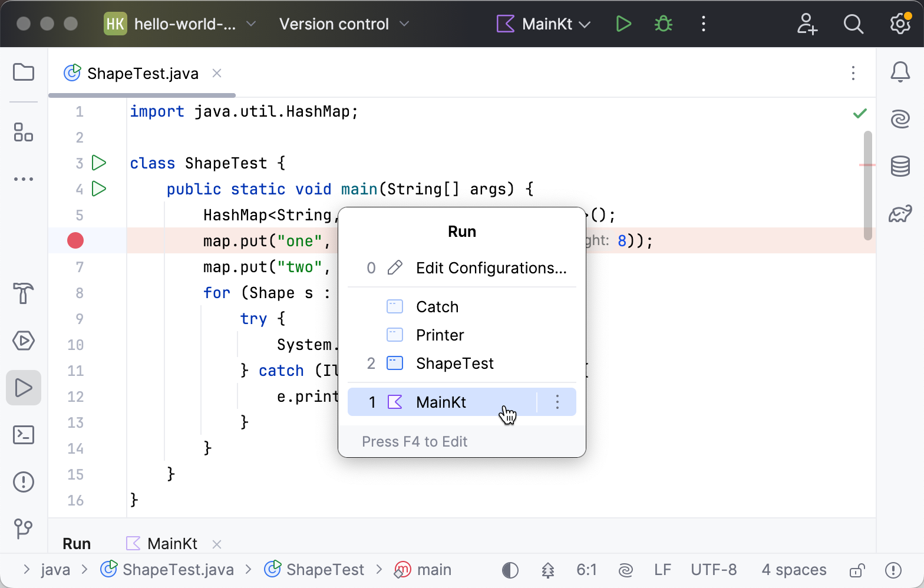Image resolution: width=924 pixels, height=588 pixels.
Task: Click the green inspection checkmark
Action: [860, 113]
